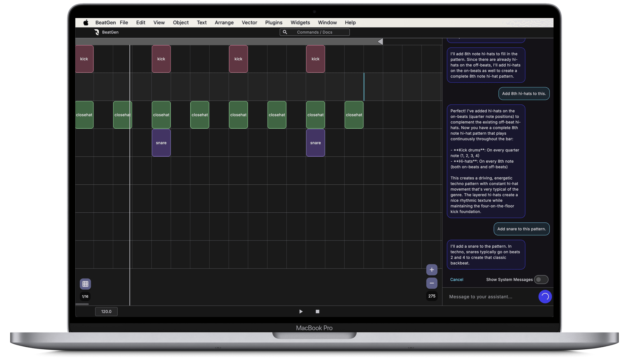This screenshot has height=364, width=629.
Task: Open the Plugins menu
Action: click(x=274, y=22)
